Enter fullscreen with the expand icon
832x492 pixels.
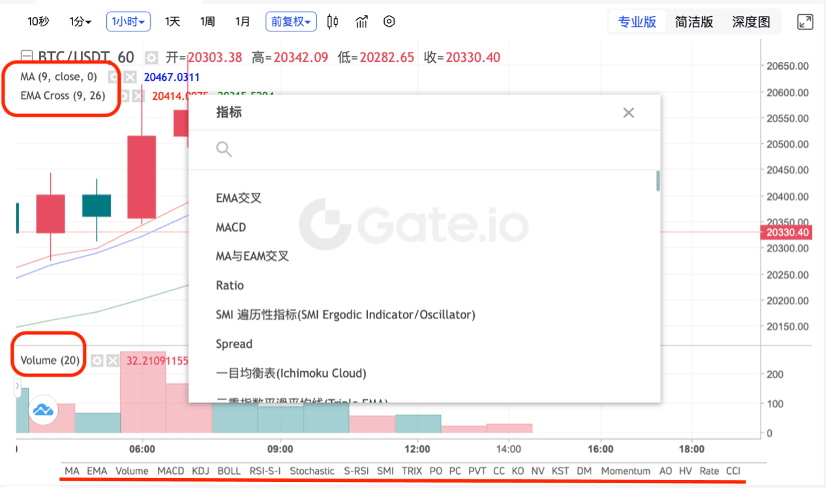point(804,21)
